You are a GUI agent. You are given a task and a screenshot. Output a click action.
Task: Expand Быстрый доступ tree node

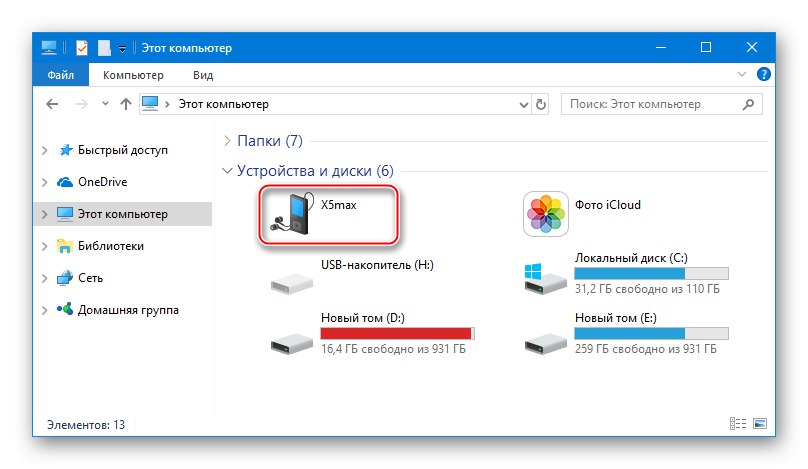(x=45, y=150)
